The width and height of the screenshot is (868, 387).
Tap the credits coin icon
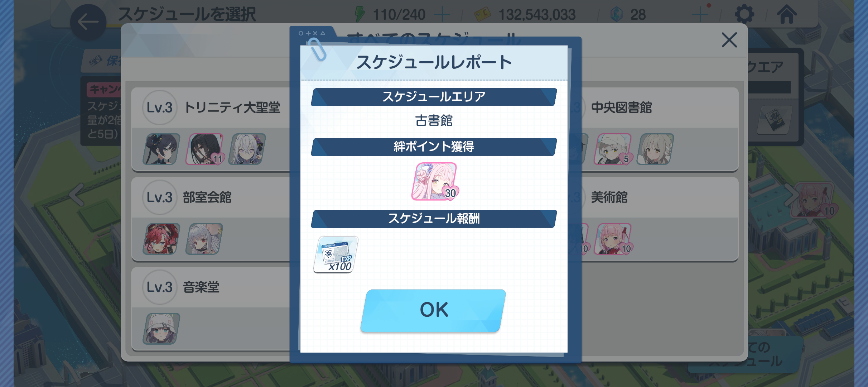pos(482,15)
